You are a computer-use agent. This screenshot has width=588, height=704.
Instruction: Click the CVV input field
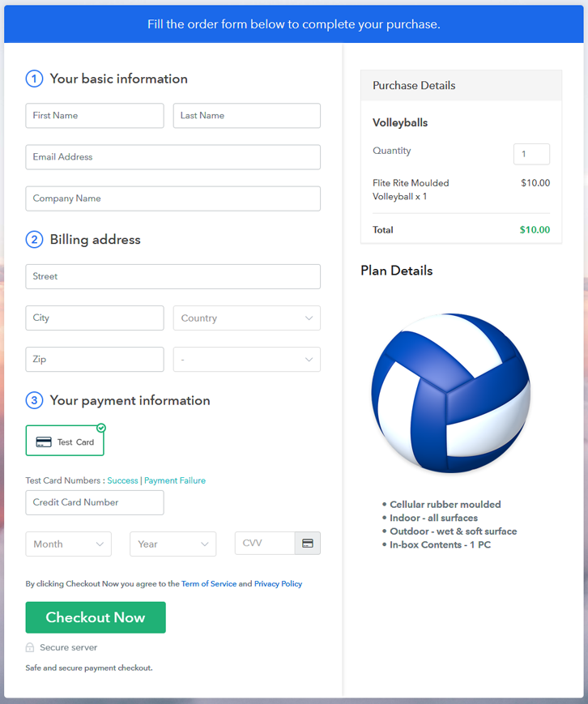[x=265, y=544]
